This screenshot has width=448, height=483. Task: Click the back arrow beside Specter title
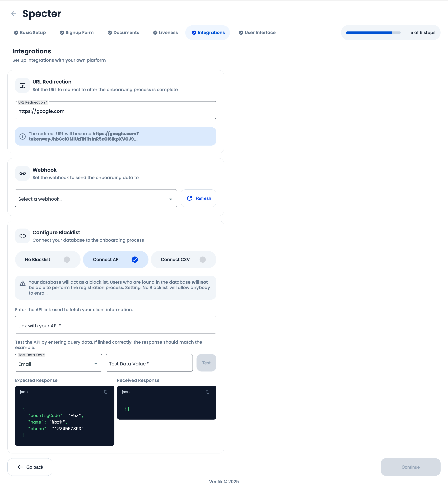coord(14,14)
